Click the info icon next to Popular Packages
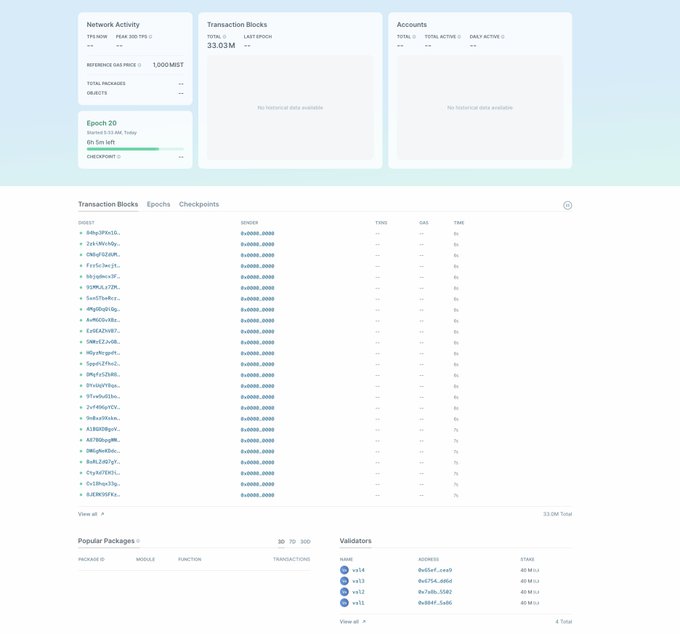Screen dimensions: 680x634 [x=138, y=541]
